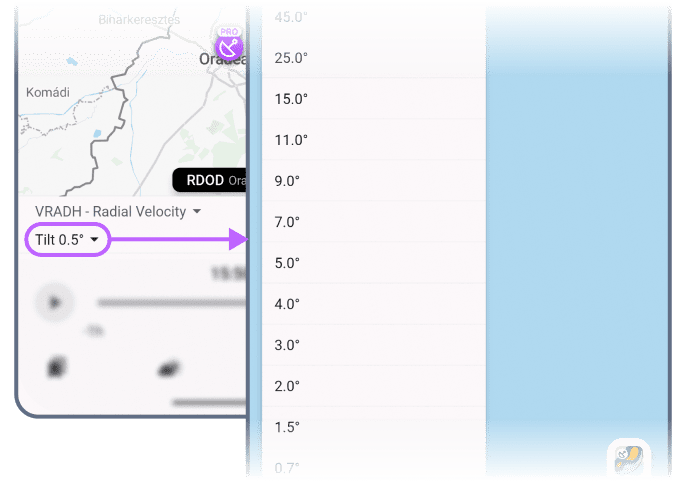This screenshot has width=686, height=481.
Task: Pick the 0.7° tilt entry
Action: coord(374,465)
